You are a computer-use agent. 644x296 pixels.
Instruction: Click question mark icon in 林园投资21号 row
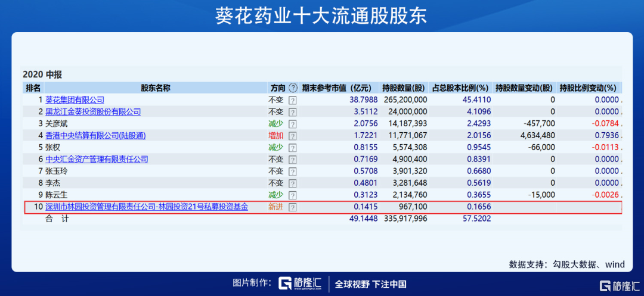tap(292, 207)
